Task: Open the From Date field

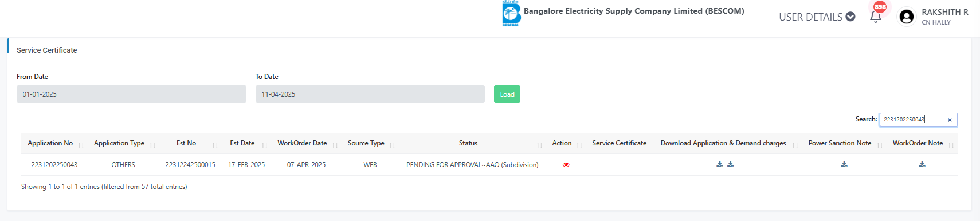Action: coord(131,94)
